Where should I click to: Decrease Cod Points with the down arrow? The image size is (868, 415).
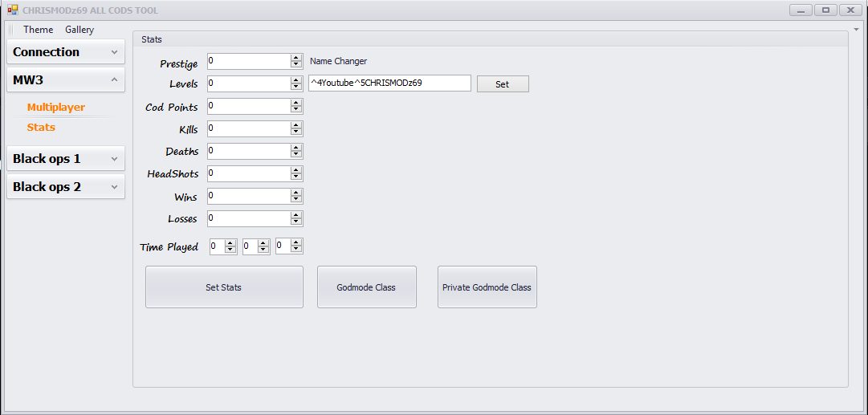(x=296, y=109)
